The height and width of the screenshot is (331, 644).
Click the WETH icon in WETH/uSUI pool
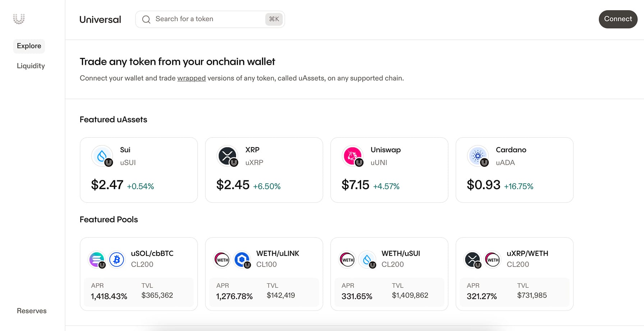[x=347, y=259]
